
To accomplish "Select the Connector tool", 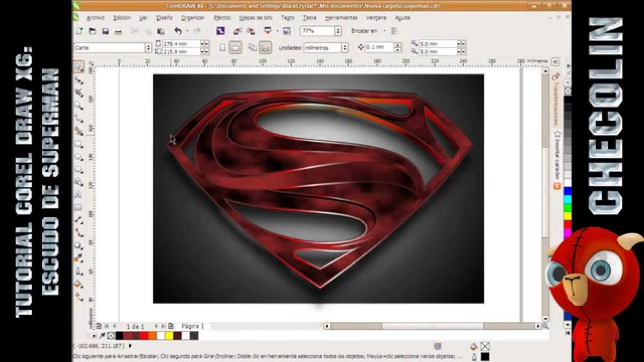I will (79, 232).
